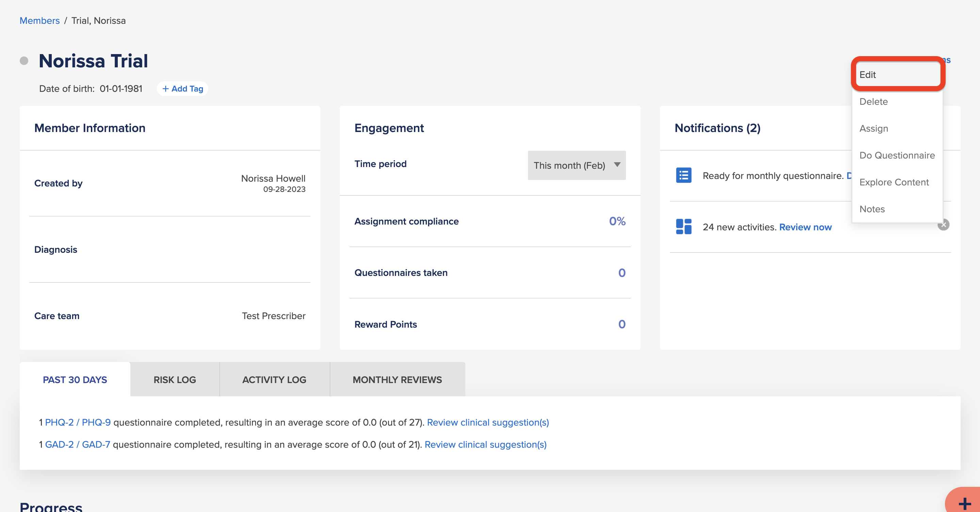Click the Review now link

pos(805,227)
